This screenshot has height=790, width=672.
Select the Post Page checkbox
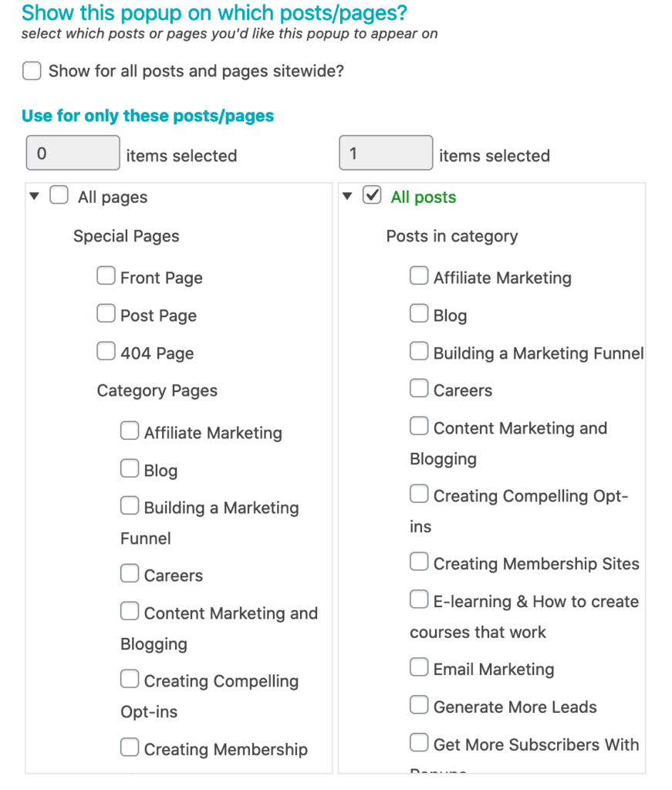pos(106,314)
